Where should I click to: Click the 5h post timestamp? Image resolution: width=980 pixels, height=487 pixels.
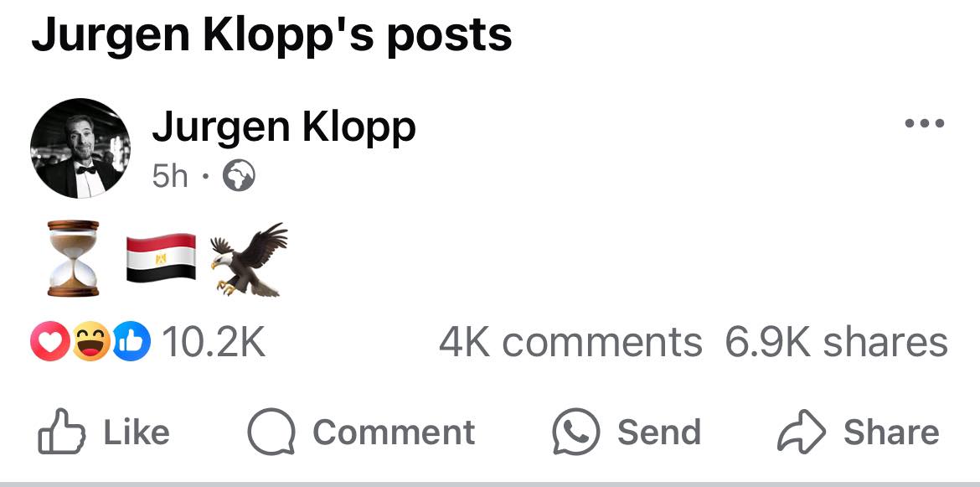pyautogui.click(x=170, y=177)
